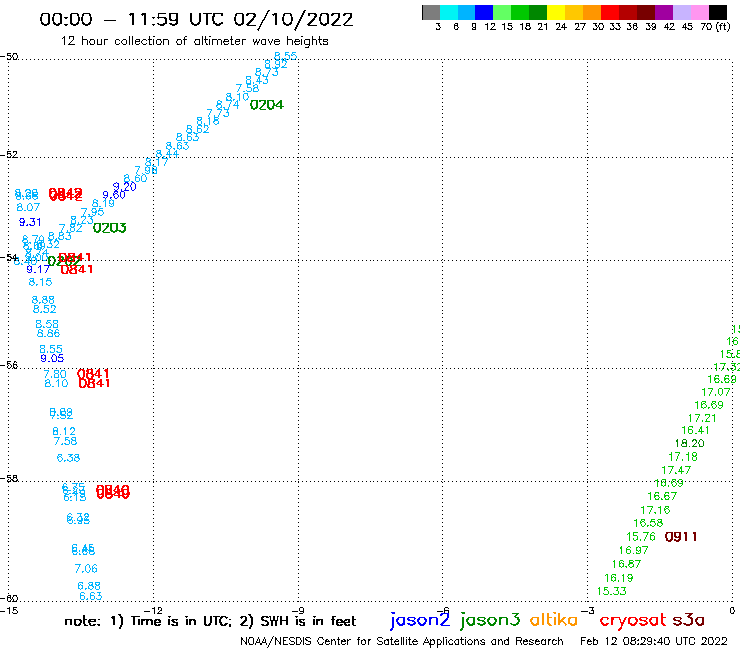
Task: Select the green wave height value '17.18'
Action: pyautogui.click(x=683, y=457)
